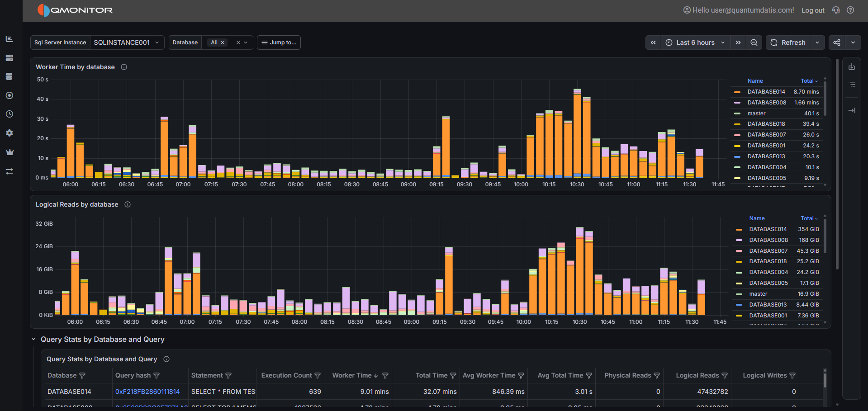
Task: Open the Sql Server Instance SQLINSTANCE001 dropdown
Action: [x=127, y=43]
